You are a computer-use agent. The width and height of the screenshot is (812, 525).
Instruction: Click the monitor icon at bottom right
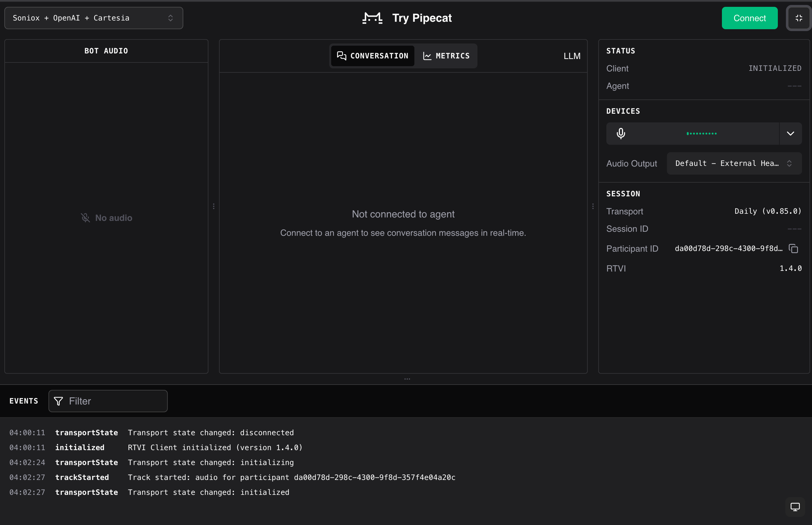(795, 507)
